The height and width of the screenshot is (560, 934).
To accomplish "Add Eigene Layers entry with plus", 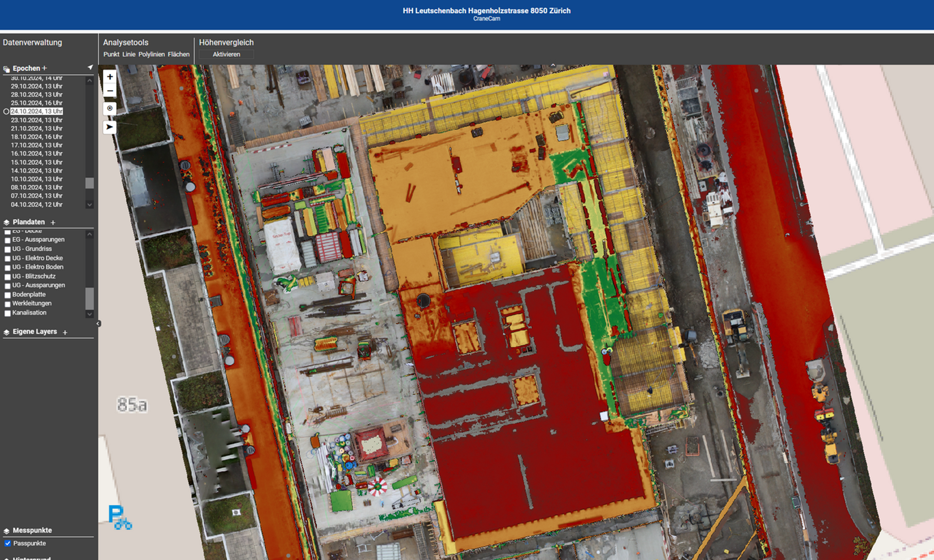I will point(65,333).
